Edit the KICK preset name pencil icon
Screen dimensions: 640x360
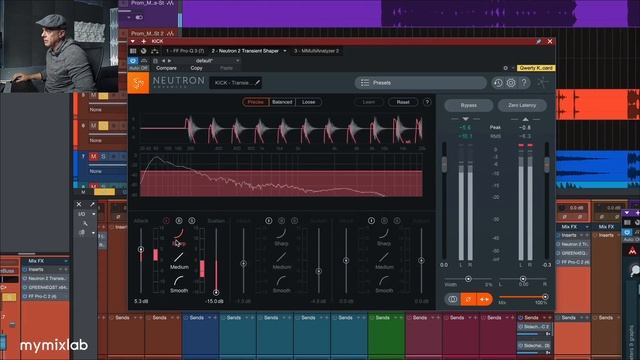pyautogui.click(x=258, y=83)
